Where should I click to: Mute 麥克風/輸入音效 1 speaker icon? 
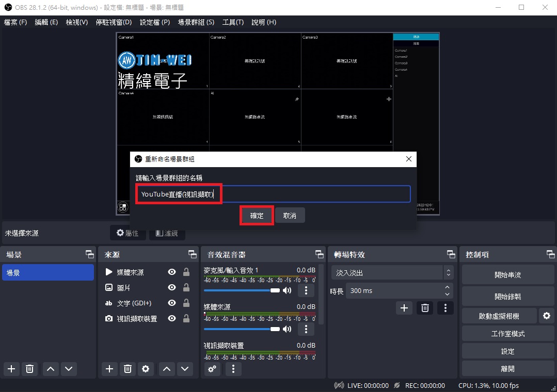pyautogui.click(x=287, y=290)
